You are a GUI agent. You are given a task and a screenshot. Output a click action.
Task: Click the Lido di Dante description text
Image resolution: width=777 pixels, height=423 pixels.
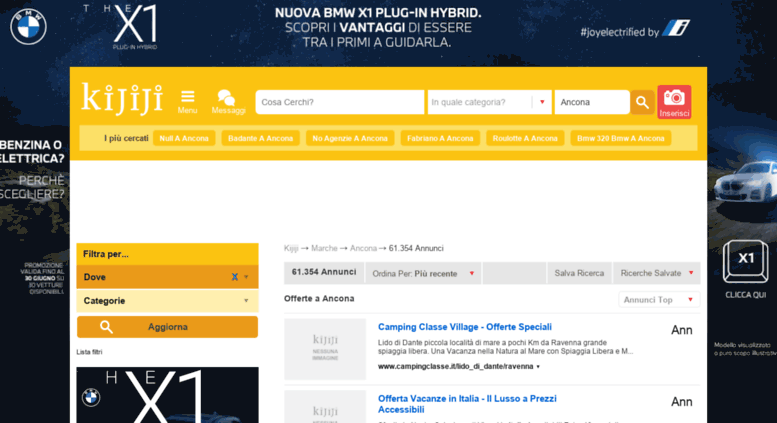coord(505,347)
